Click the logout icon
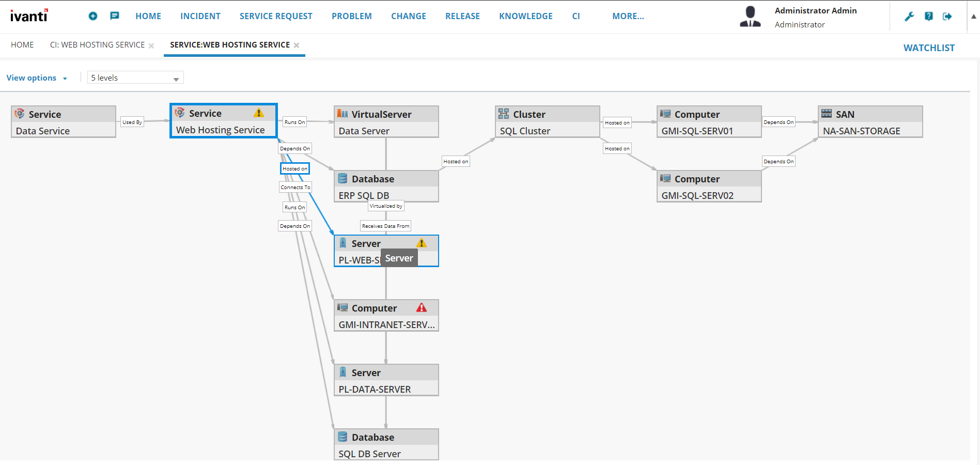 coord(947,17)
